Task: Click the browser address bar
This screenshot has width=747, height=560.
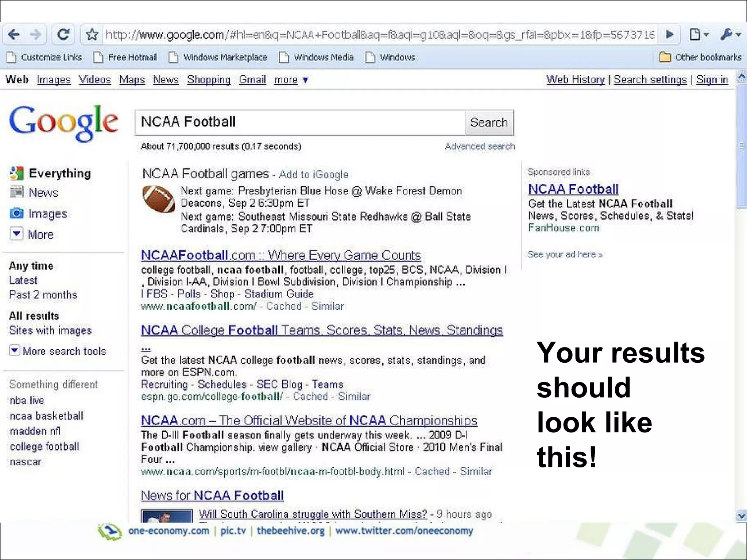Action: 379,35
